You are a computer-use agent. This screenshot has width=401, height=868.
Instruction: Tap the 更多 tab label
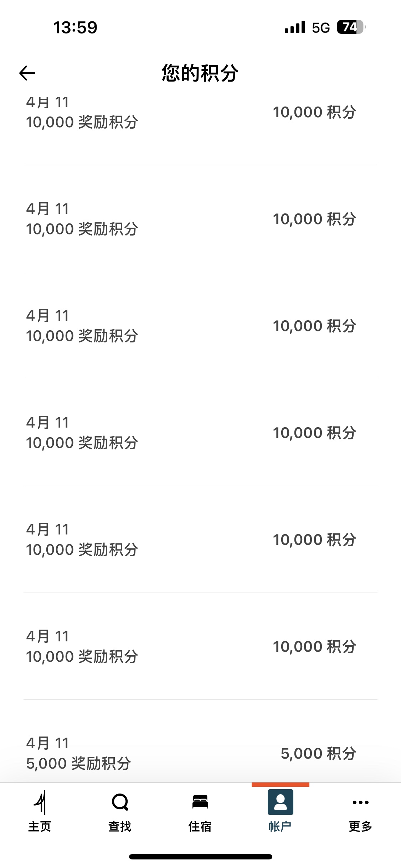click(360, 826)
